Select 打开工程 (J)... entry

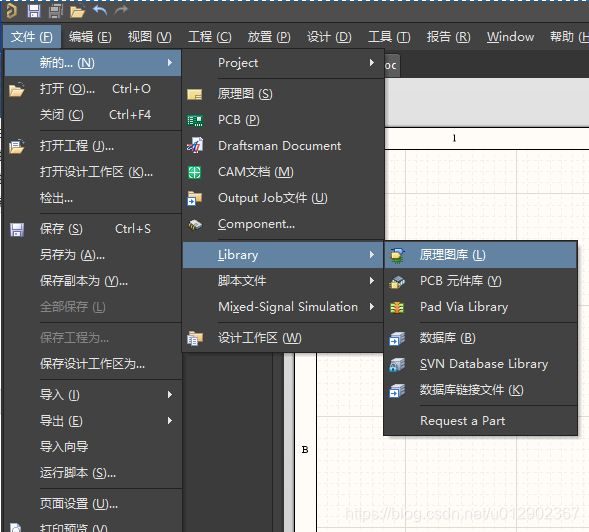point(93,146)
